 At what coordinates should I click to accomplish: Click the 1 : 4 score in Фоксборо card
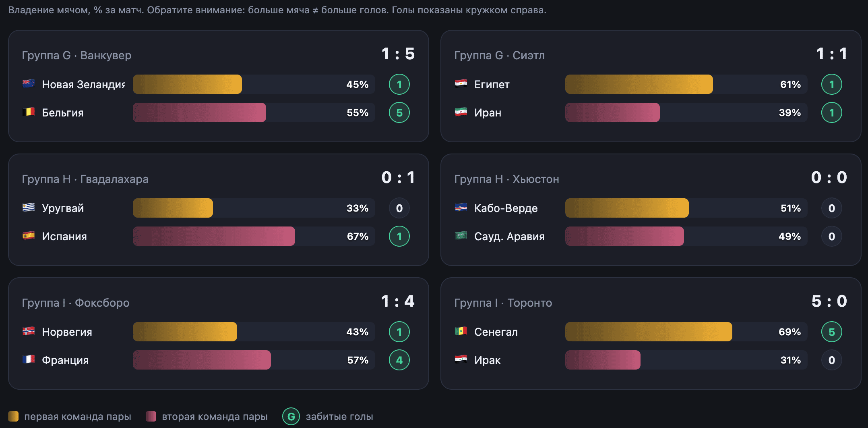point(398,301)
